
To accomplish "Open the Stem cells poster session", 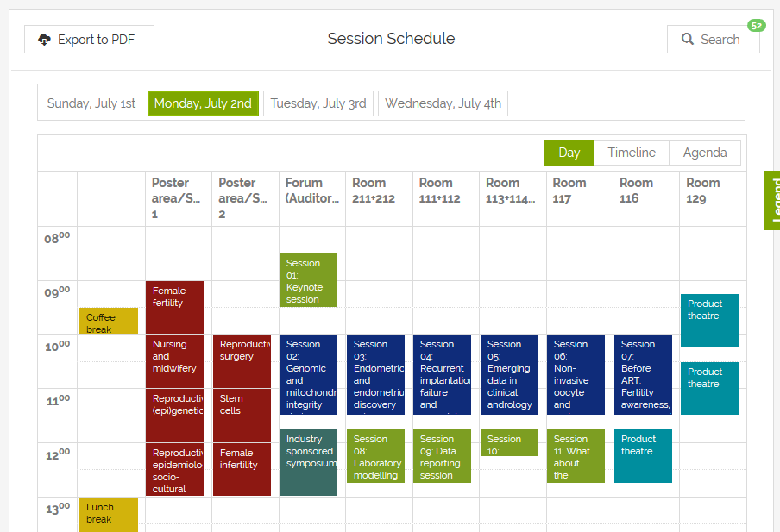I will coord(242,415).
